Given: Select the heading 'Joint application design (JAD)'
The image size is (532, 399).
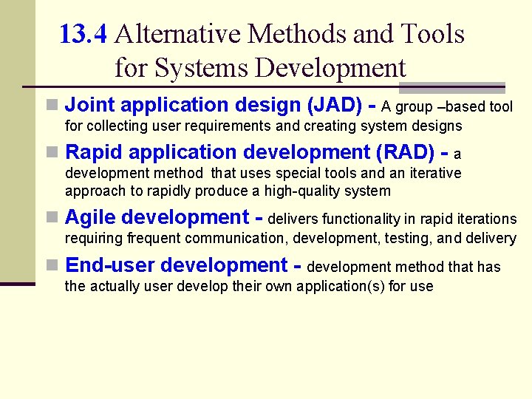Looking at the screenshot, I should [x=214, y=105].
